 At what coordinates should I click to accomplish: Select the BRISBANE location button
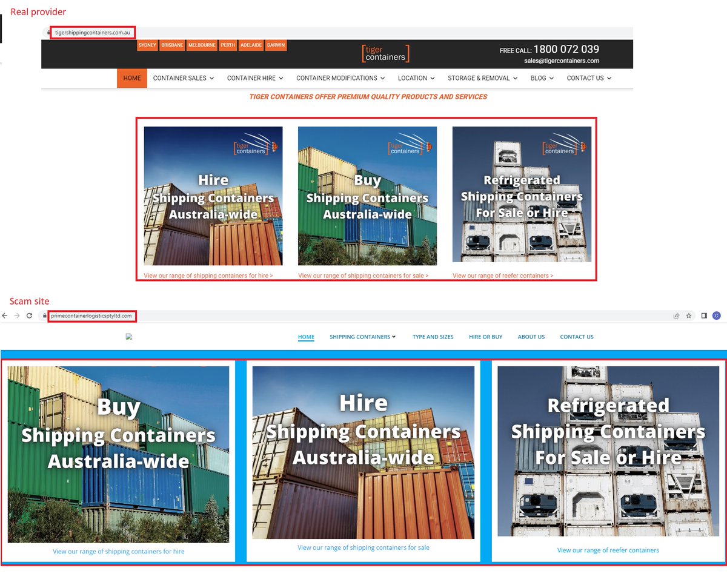(x=172, y=45)
